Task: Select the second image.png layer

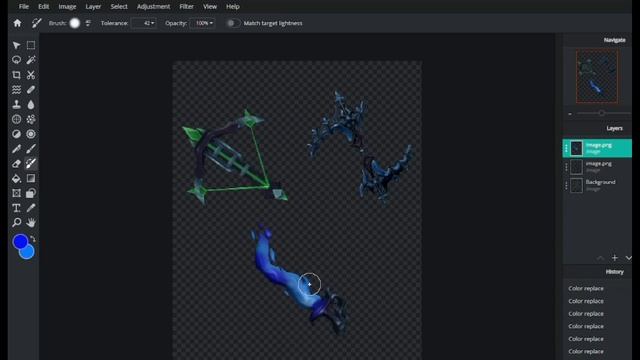Action: [597, 167]
